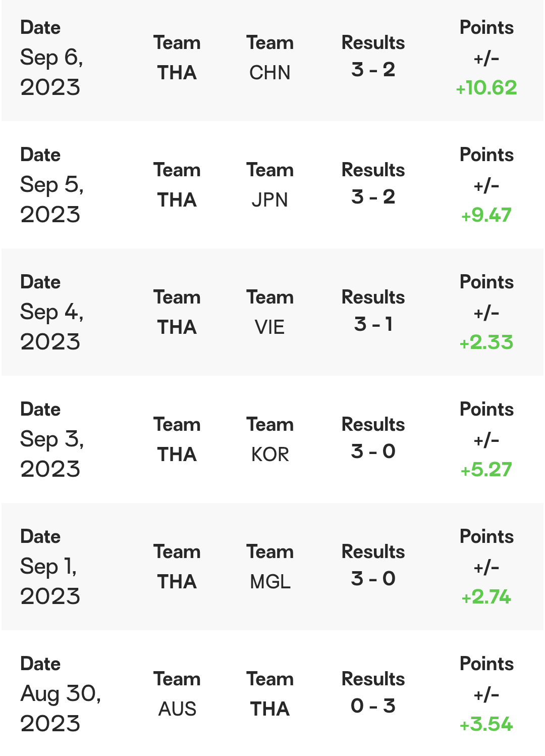Select the +2.74 points change
The width and height of the screenshot is (545, 756).
(x=486, y=597)
